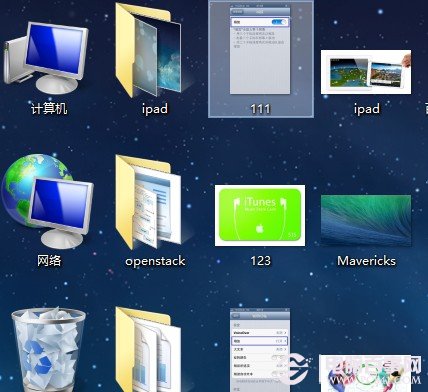Click the 123 file name label
Screen dimensions: 428x392
(261, 261)
